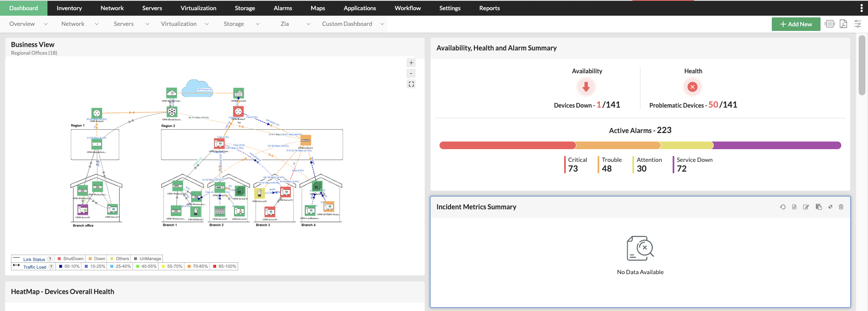Viewport: 868px width, 311px height.
Task: Copy the Incident Metrics Summary widget
Action: click(818, 207)
